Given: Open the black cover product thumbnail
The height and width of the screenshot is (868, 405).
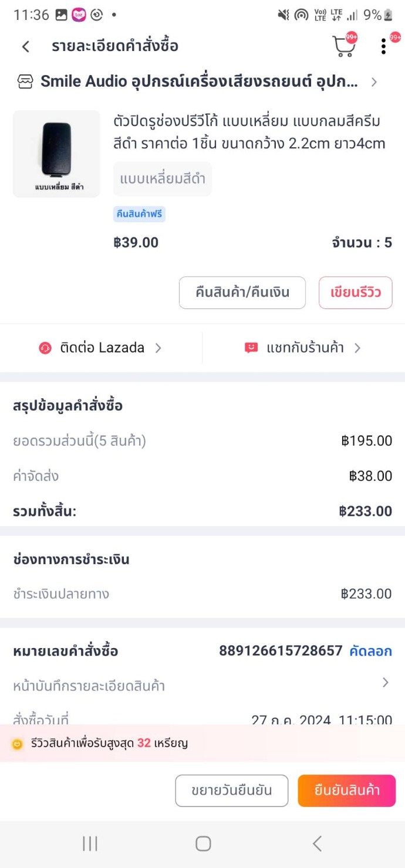Looking at the screenshot, I should pyautogui.click(x=56, y=154).
